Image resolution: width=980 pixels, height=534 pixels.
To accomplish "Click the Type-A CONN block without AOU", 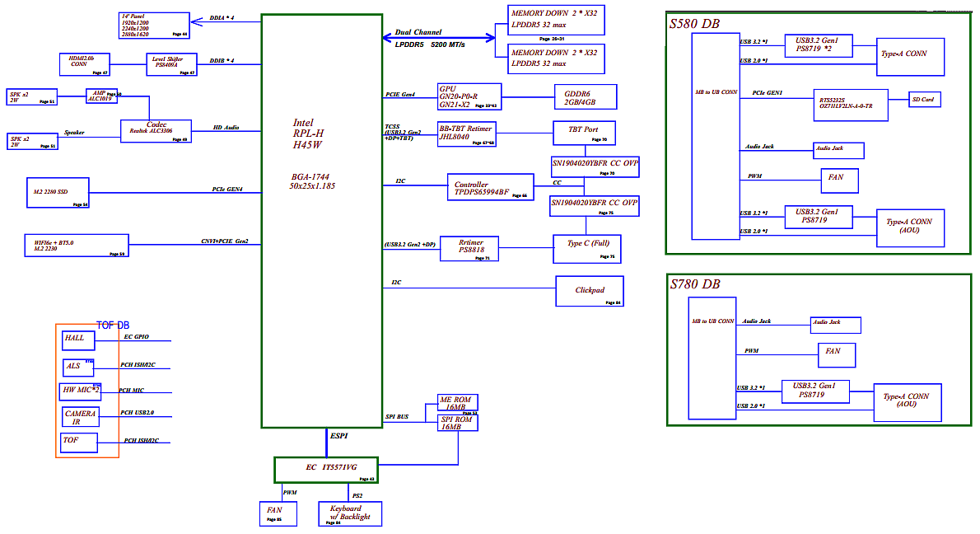I will click(910, 57).
